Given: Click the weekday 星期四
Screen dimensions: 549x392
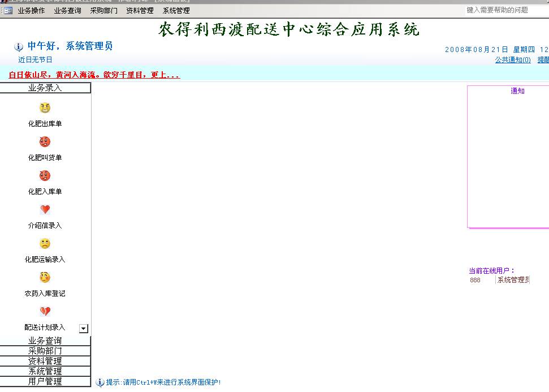Looking at the screenshot, I should tap(524, 50).
